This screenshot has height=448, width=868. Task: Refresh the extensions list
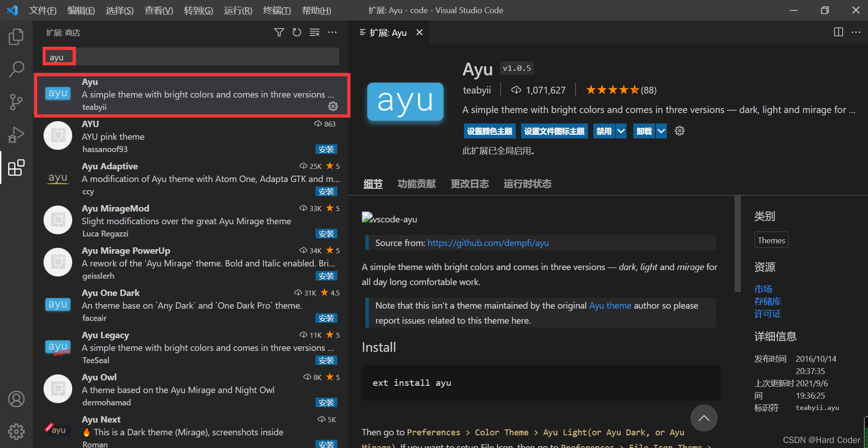coord(297,32)
